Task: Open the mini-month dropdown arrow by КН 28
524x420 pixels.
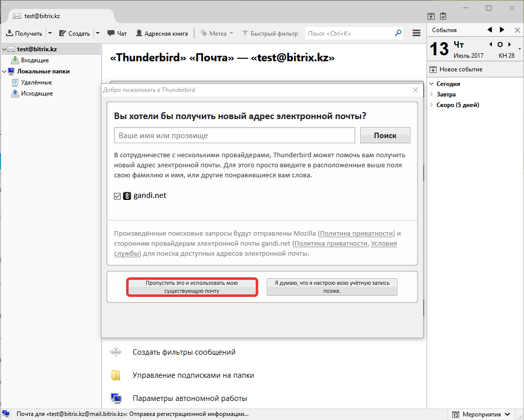Action: [x=519, y=49]
